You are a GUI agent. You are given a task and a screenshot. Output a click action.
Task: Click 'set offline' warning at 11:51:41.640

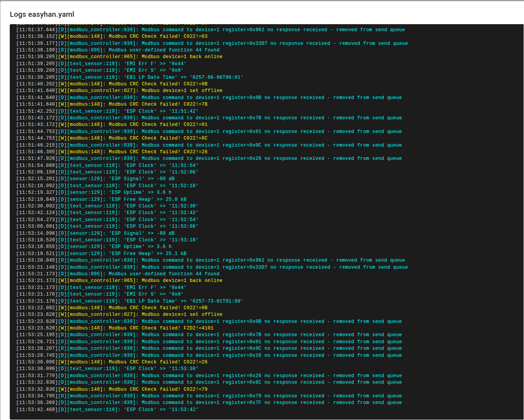pos(119,90)
